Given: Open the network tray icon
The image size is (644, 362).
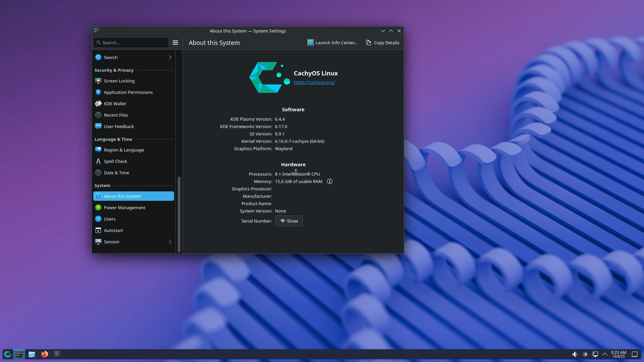Looking at the screenshot, I should [595, 354].
